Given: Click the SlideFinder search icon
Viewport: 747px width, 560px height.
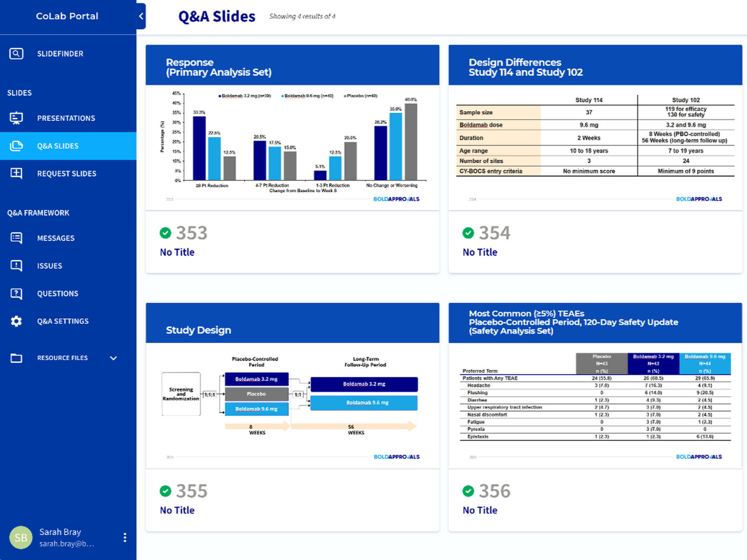Looking at the screenshot, I should (16, 54).
